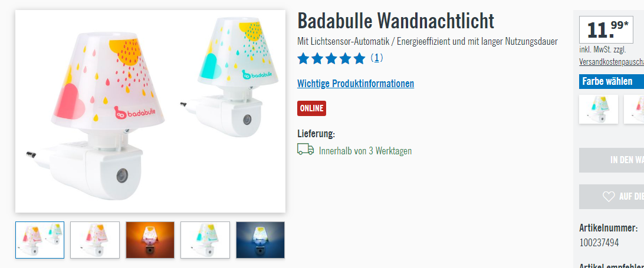Click the red ONLINE badge
644x268 pixels.
[312, 108]
